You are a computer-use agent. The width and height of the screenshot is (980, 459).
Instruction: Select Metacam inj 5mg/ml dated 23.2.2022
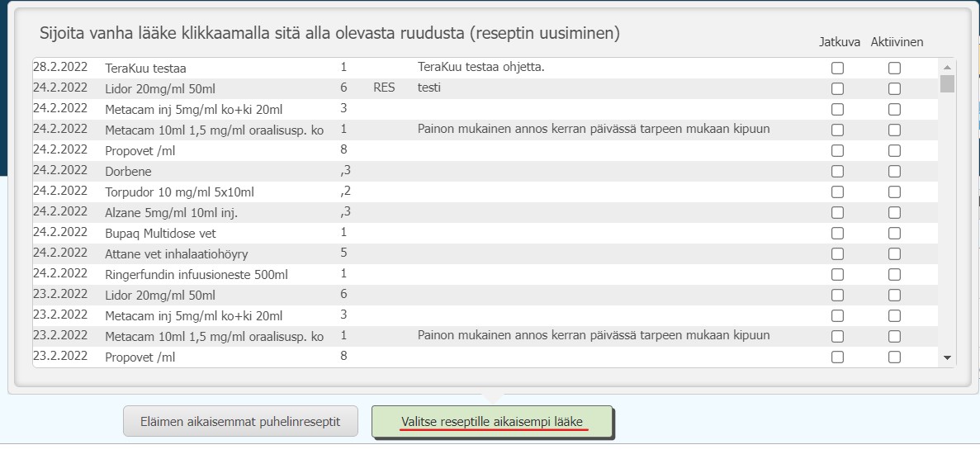click(485, 315)
